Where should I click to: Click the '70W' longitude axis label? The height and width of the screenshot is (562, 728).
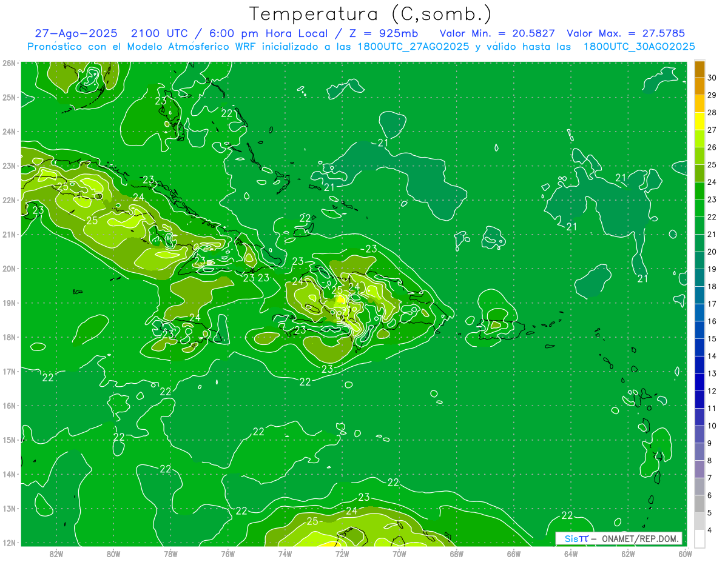(x=399, y=554)
